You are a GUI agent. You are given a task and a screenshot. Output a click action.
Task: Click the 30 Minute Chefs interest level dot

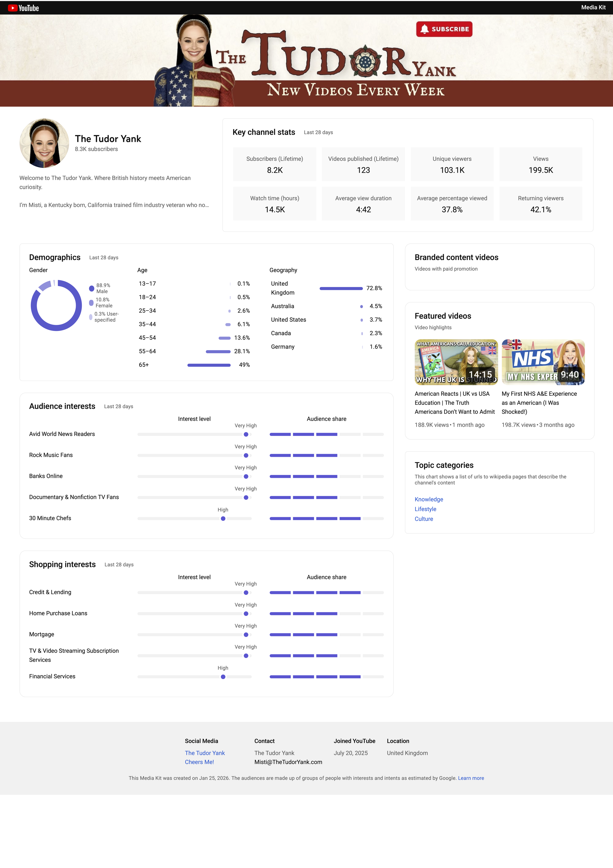[x=223, y=519]
